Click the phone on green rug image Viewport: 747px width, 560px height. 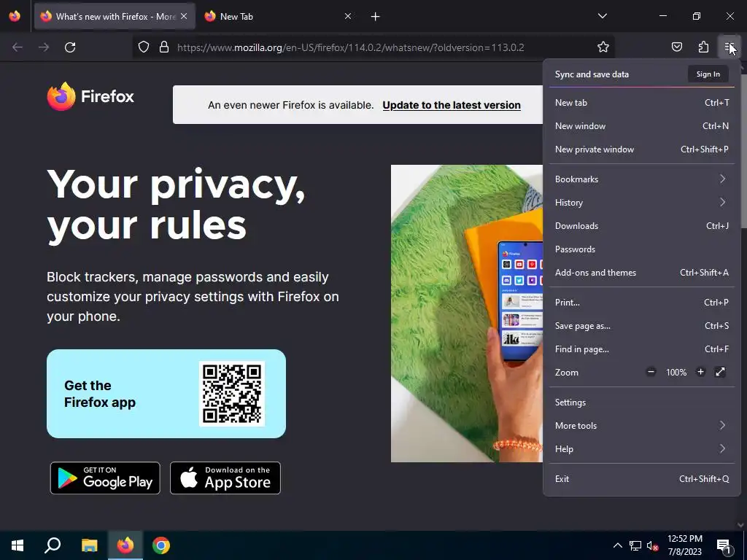pyautogui.click(x=467, y=314)
